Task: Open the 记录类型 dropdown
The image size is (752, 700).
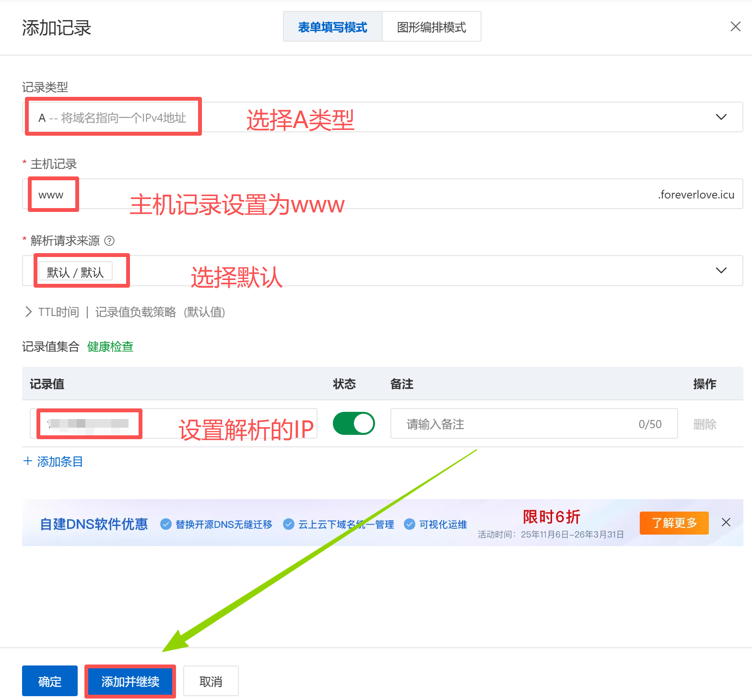Action: tap(383, 117)
